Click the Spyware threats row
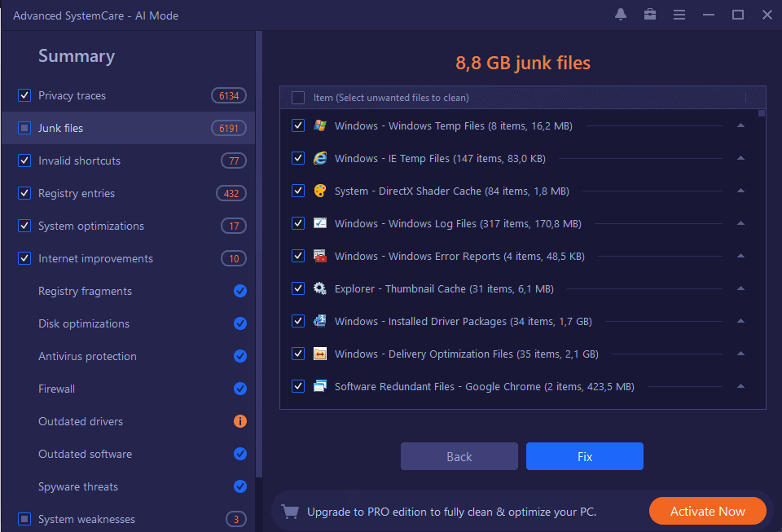 coord(128,486)
